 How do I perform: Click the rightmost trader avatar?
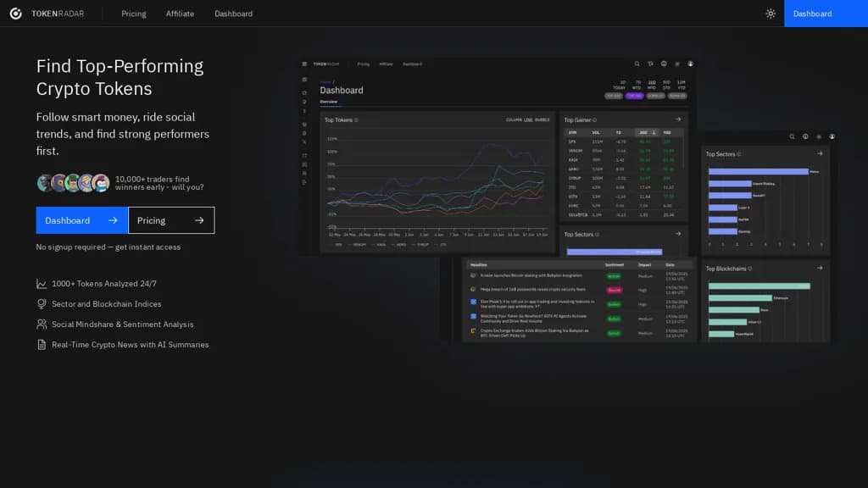point(101,183)
